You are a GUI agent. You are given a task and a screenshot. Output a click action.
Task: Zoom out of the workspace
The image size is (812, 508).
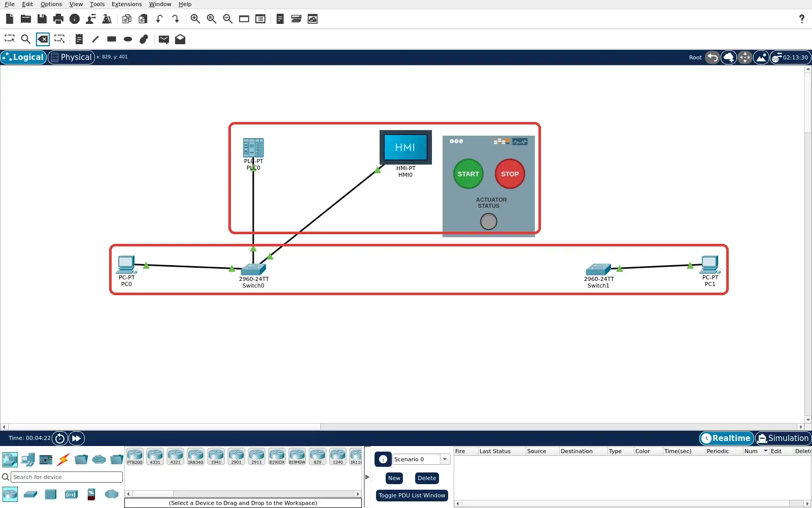point(228,19)
